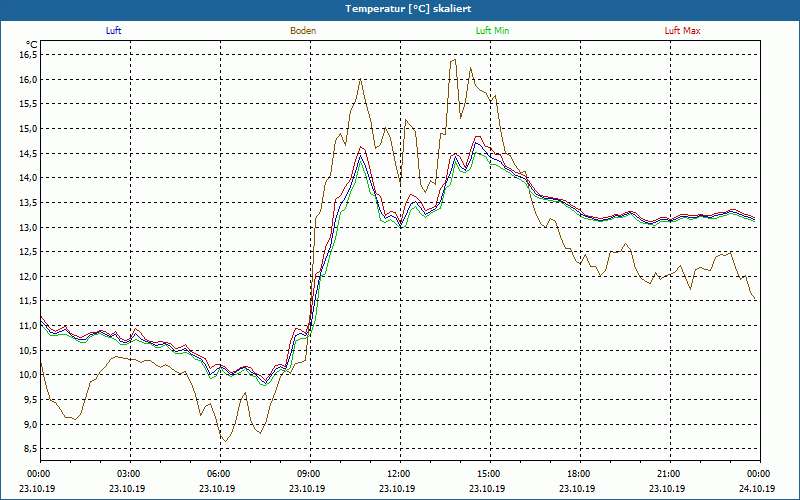Click the 15:00 time axis label
Screen dimensions: 800x500
[x=491, y=474]
